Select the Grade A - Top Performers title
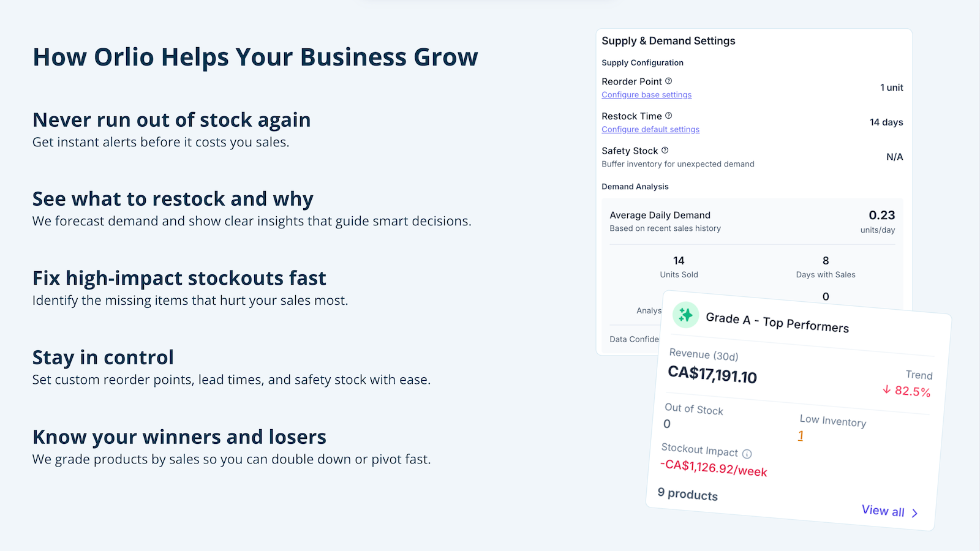 click(777, 322)
